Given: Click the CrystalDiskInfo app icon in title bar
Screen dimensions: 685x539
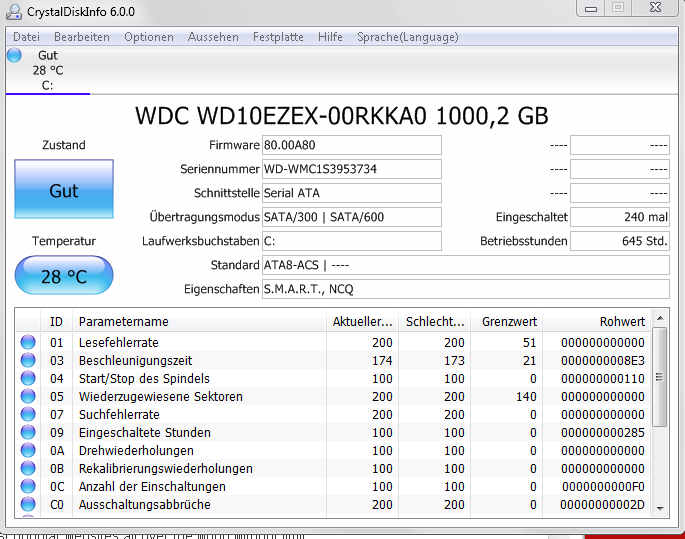Looking at the screenshot, I should (14, 12).
